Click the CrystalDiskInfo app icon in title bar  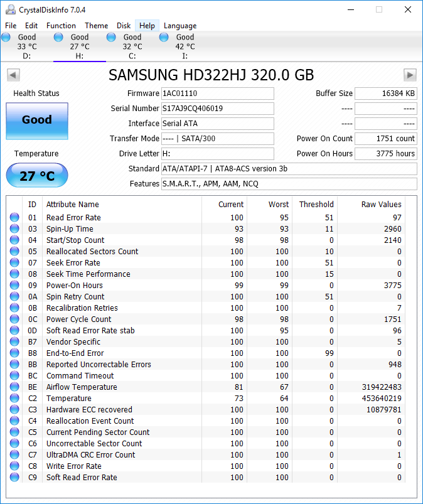[10, 9]
